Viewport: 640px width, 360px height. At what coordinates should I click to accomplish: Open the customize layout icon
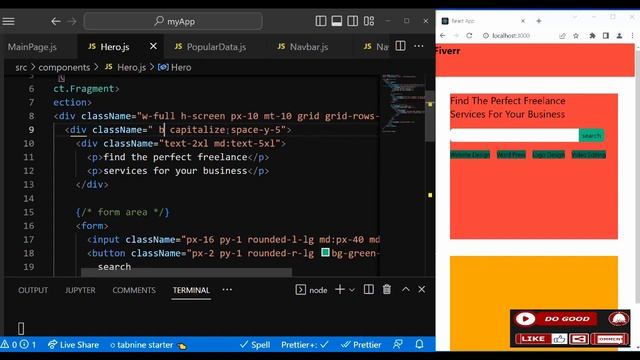pos(369,21)
